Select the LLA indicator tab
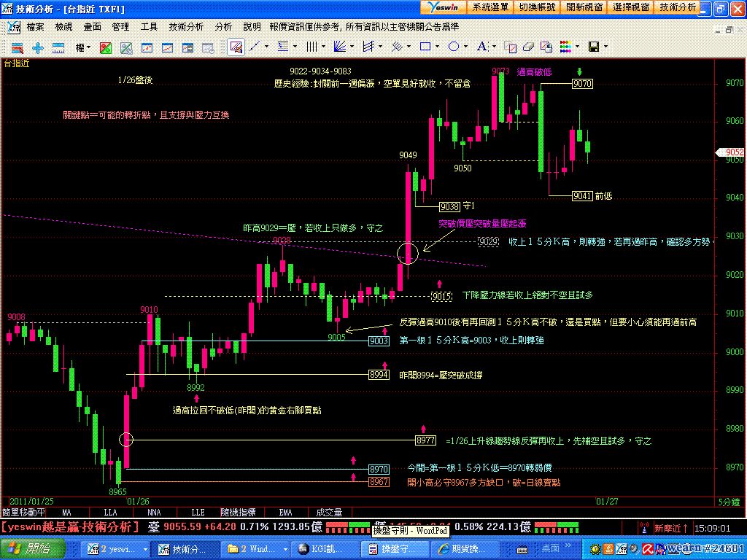 point(111,513)
